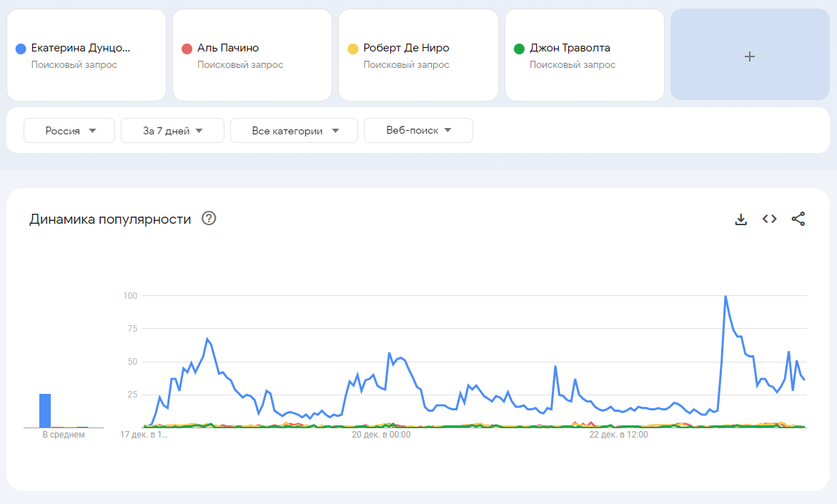
Task: Click the blue dot for Екатерина Дунцова
Action: coord(21,49)
